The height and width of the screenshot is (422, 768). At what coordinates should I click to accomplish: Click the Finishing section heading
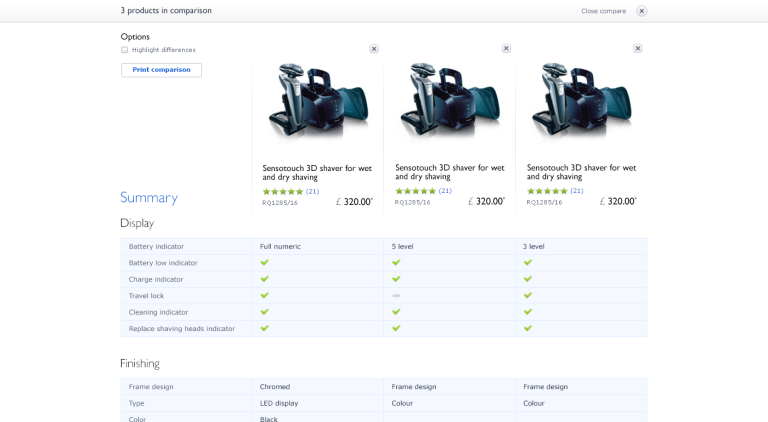click(140, 363)
